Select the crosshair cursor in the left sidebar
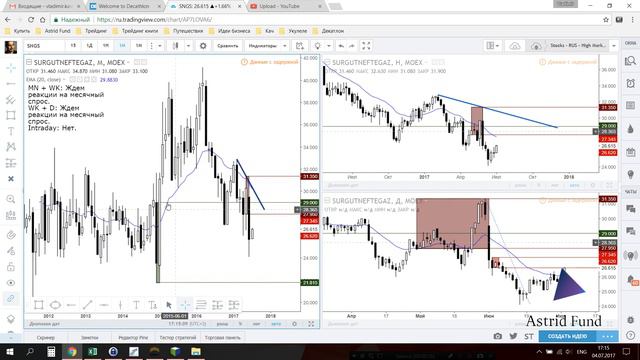 tap(11, 68)
